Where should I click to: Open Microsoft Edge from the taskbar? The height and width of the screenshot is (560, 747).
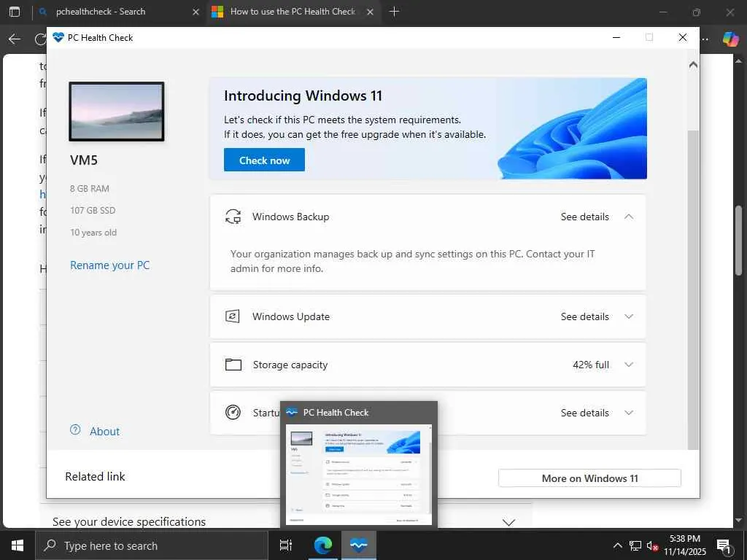click(x=323, y=545)
